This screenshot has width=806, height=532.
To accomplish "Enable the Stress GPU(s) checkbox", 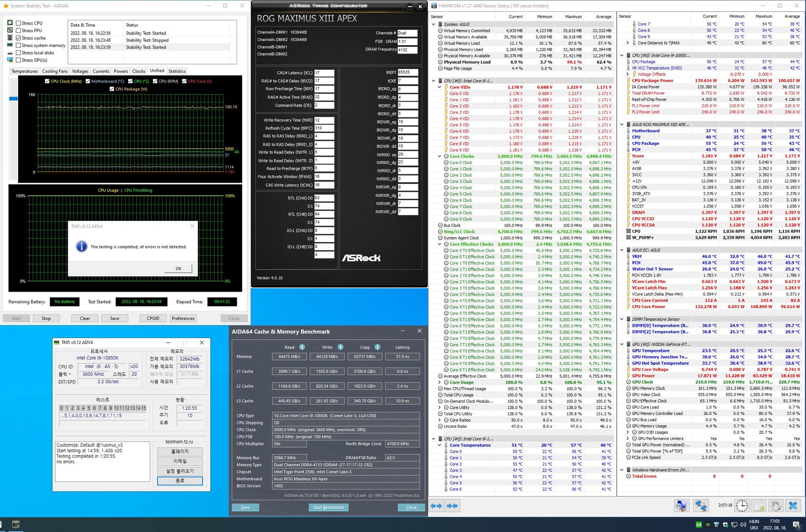I will pyautogui.click(x=18, y=60).
